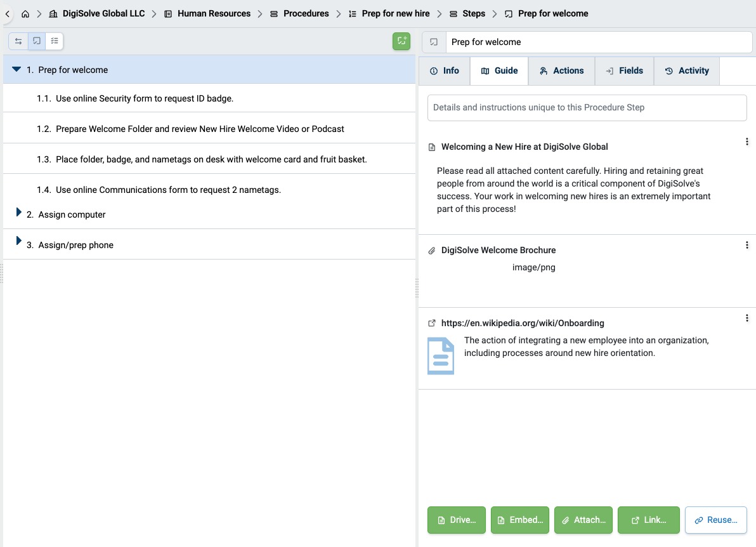
Task: Open the Fields tab
Action: [624, 71]
